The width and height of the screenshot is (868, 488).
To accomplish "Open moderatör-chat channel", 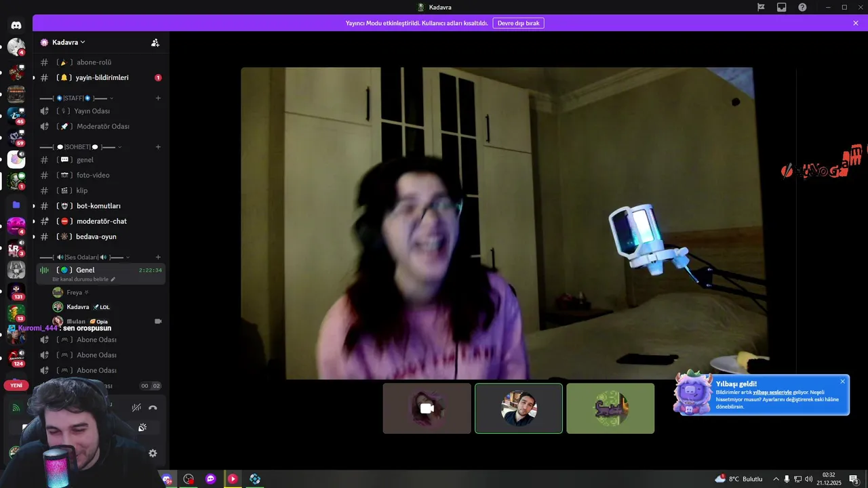I will tap(100, 222).
